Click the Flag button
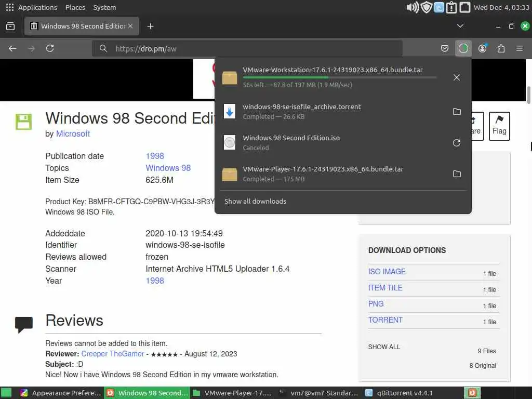This screenshot has width=532, height=399. click(x=499, y=126)
